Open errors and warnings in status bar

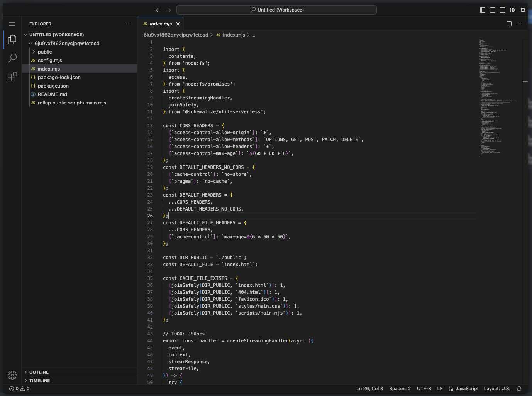pyautogui.click(x=19, y=389)
